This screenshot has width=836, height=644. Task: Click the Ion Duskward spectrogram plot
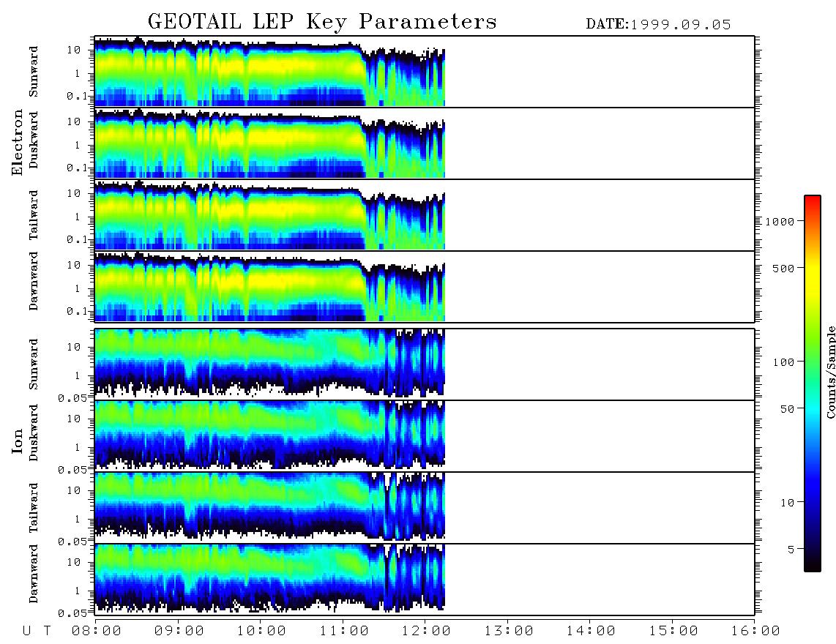pyautogui.click(x=425, y=436)
